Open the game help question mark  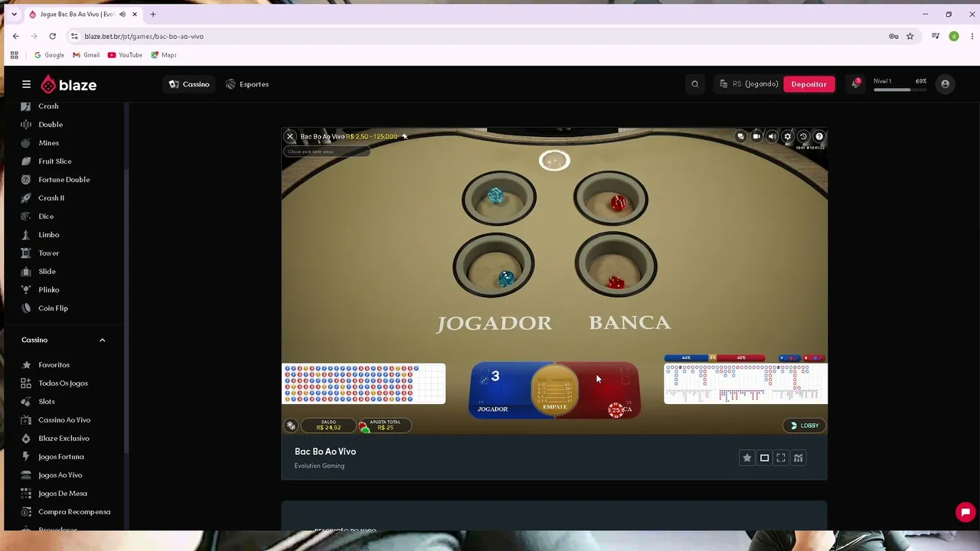click(819, 136)
